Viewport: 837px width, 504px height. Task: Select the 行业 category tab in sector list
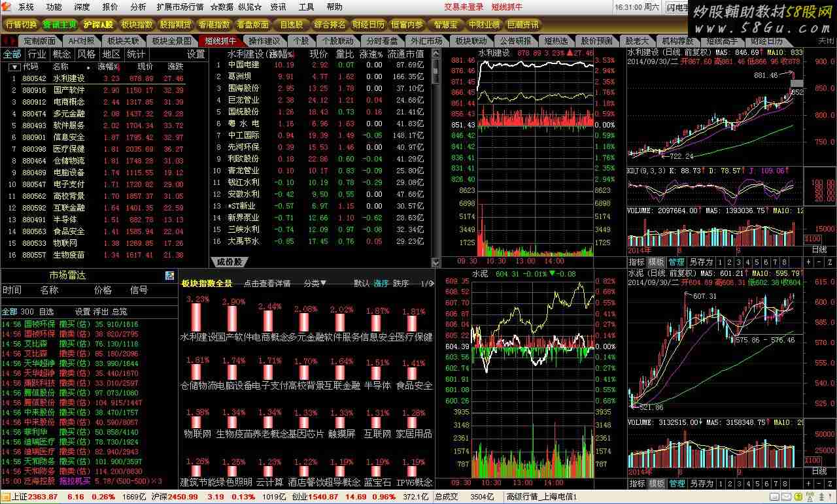(37, 54)
